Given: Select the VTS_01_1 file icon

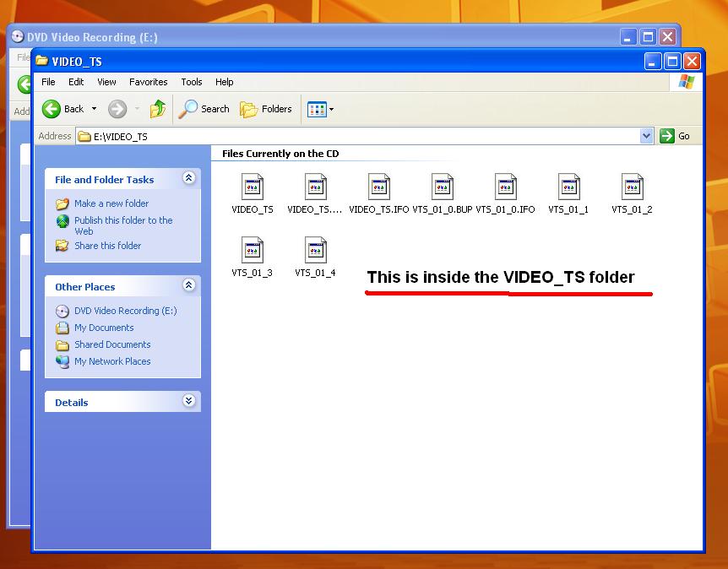Looking at the screenshot, I should (568, 187).
